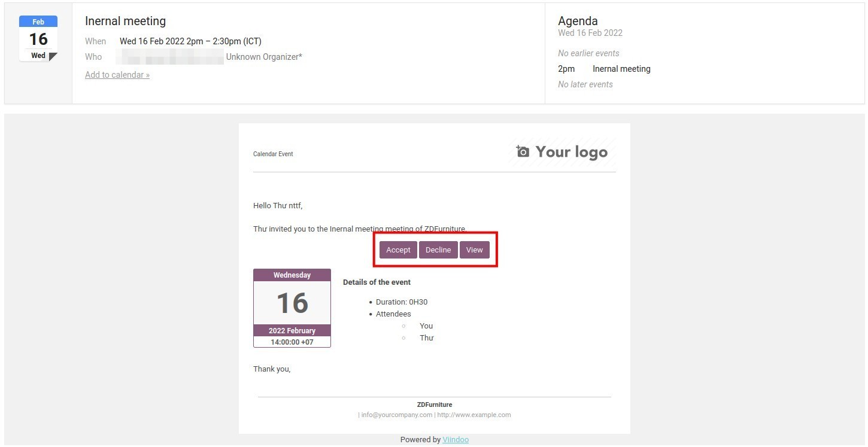Screen dimensions: 868x447
Task: Accept the meeting invitation
Action: pyautogui.click(x=398, y=250)
